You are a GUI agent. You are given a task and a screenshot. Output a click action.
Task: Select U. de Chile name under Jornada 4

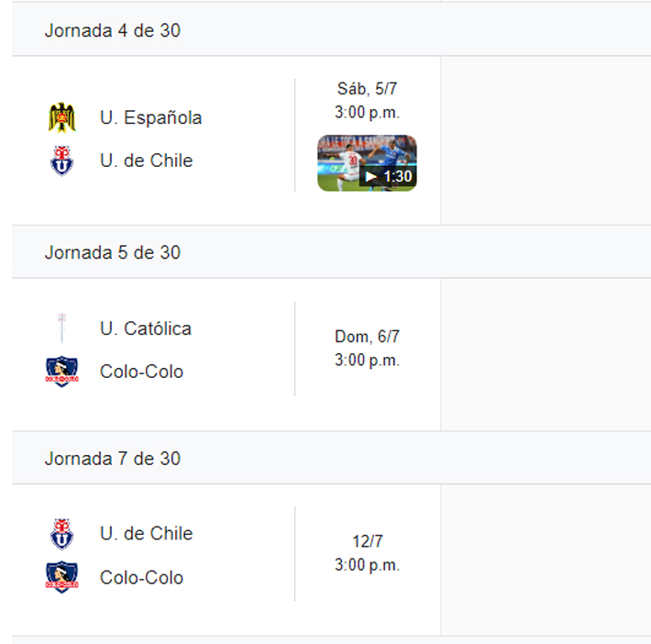pos(146,161)
